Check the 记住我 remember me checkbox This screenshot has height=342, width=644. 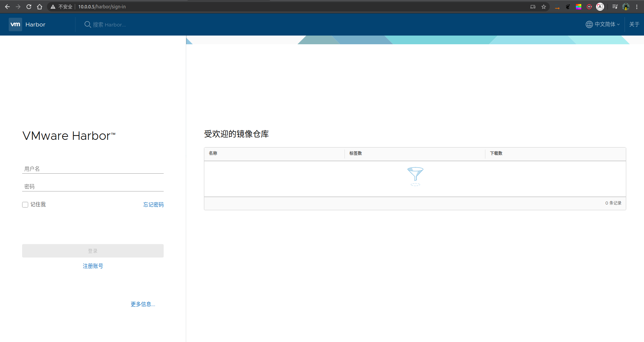(x=25, y=205)
